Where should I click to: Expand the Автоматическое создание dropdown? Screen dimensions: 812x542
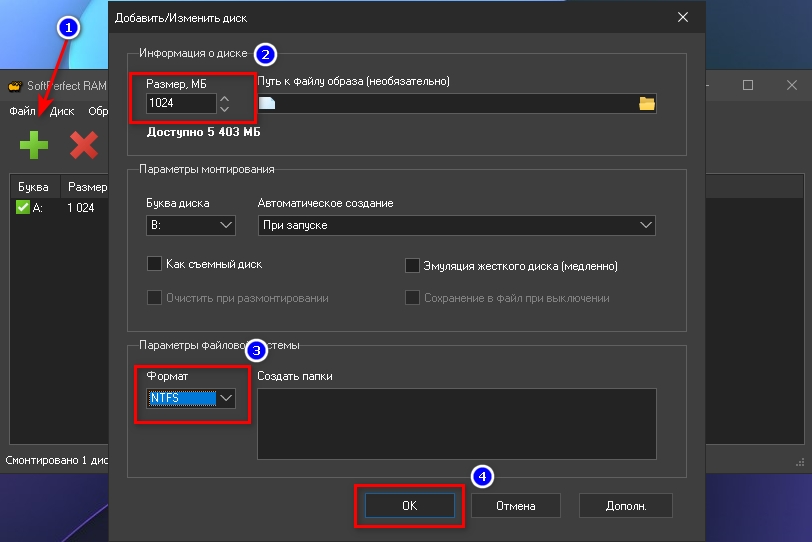(x=456, y=225)
